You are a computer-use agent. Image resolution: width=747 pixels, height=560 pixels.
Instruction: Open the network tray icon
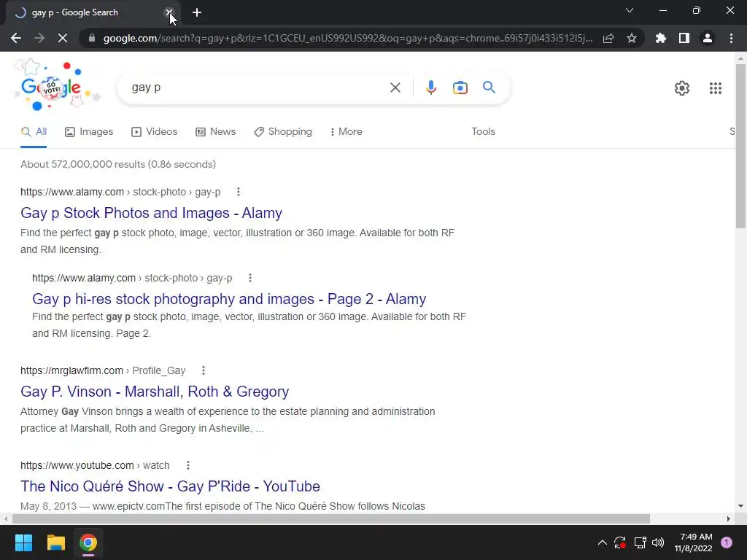[x=640, y=542]
